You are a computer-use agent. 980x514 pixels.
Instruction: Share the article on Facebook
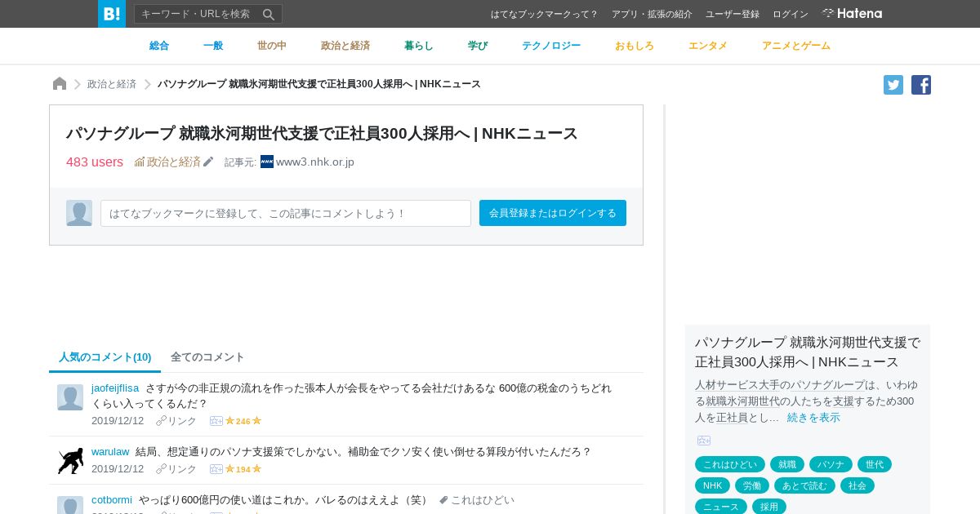click(x=921, y=85)
